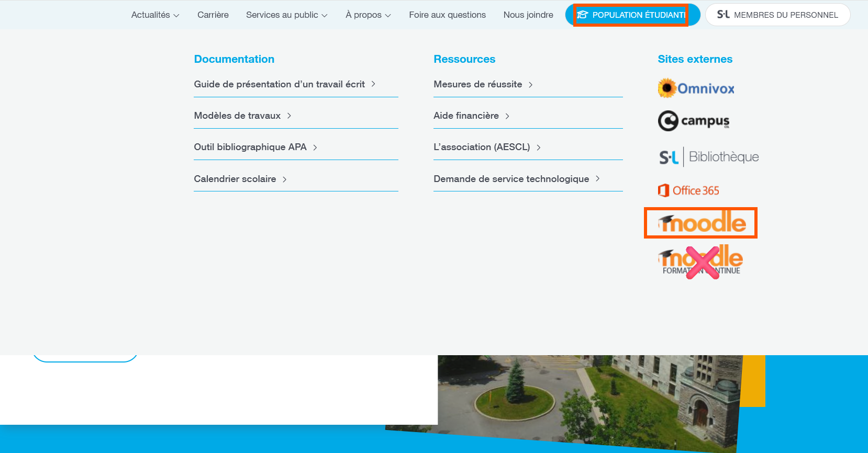Viewport: 868px width, 453px height.
Task: Open the highlighted Moodle logo
Action: (x=701, y=223)
